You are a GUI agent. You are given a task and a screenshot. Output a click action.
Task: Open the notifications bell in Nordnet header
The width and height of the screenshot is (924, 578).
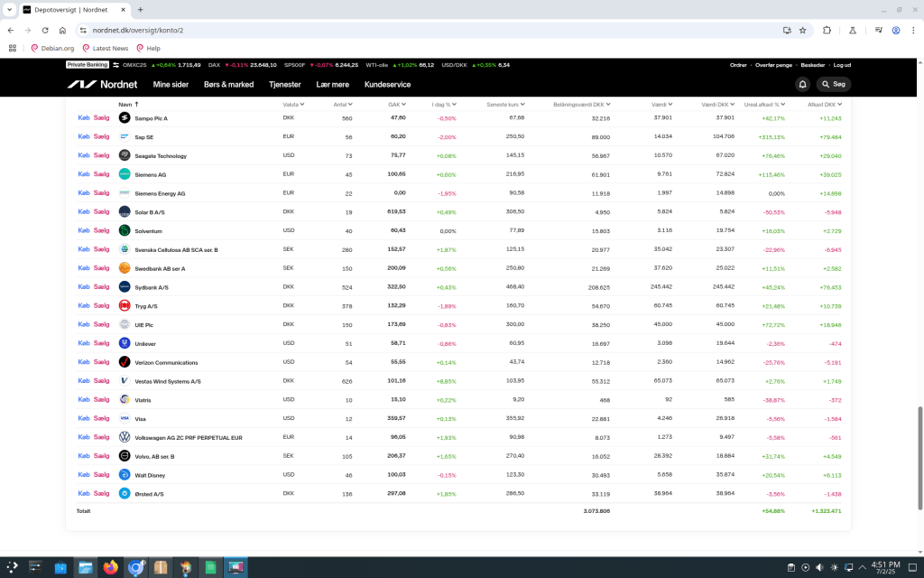802,84
